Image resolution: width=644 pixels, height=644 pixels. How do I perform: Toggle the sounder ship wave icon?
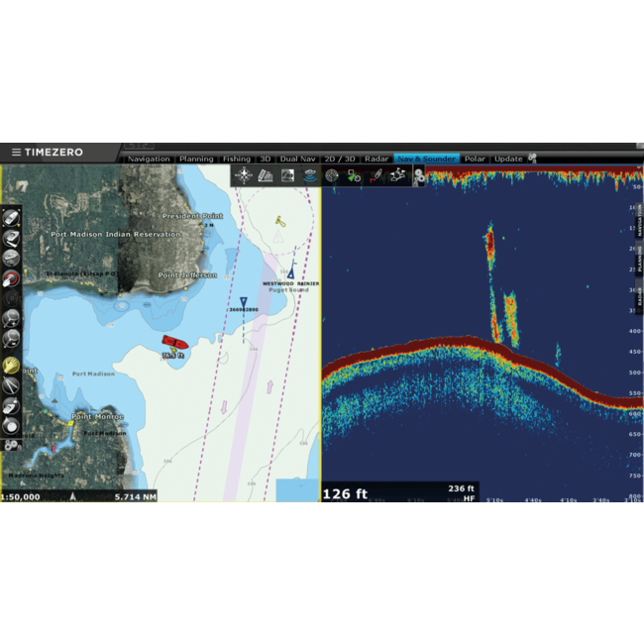pos(310,175)
